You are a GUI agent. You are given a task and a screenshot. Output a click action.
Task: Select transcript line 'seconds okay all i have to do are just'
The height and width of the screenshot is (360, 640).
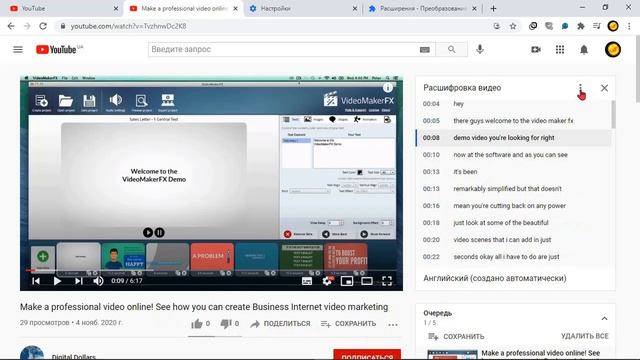[513, 257]
